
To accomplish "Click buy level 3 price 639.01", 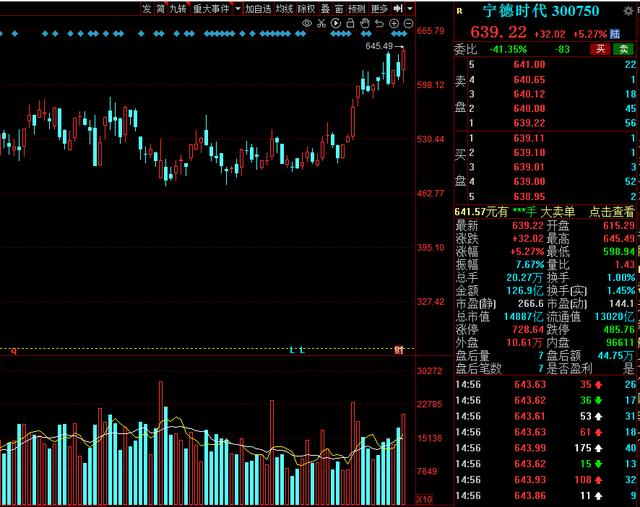I will (529, 167).
